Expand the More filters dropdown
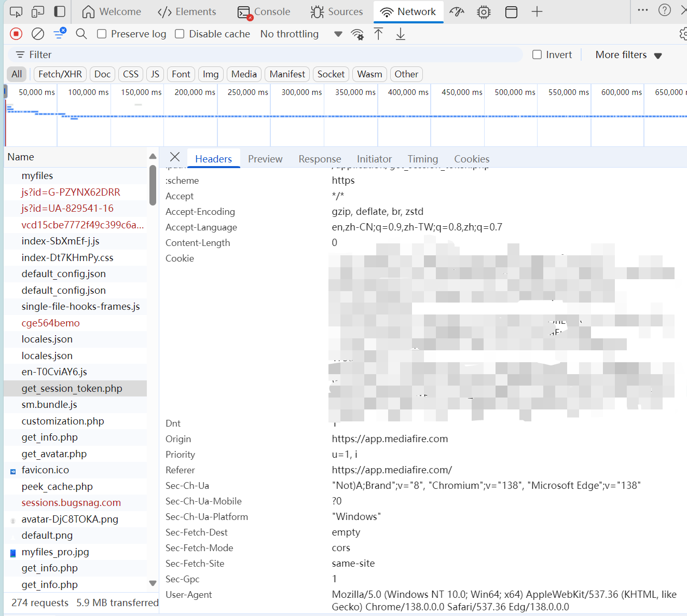This screenshot has width=687, height=616. [628, 55]
